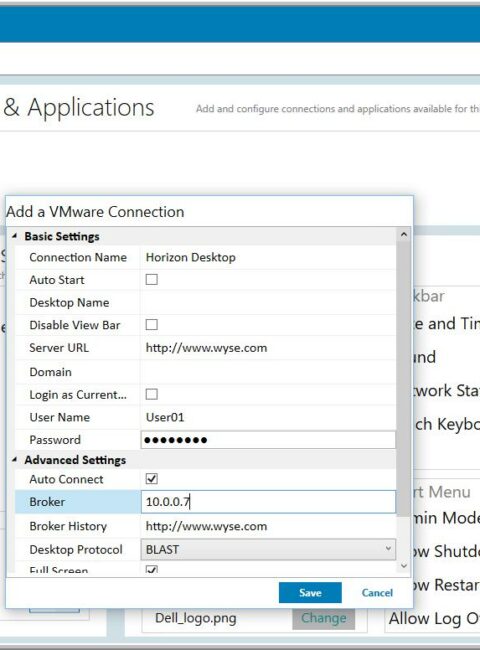
Task: Check the Auto Start checkbox
Action: click(x=152, y=279)
